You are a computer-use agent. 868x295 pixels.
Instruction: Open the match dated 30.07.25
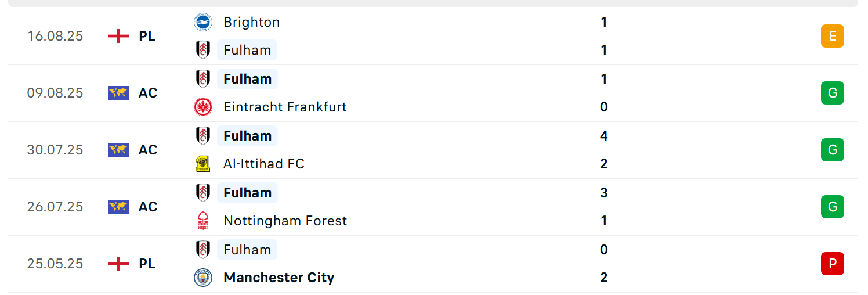coord(433,150)
